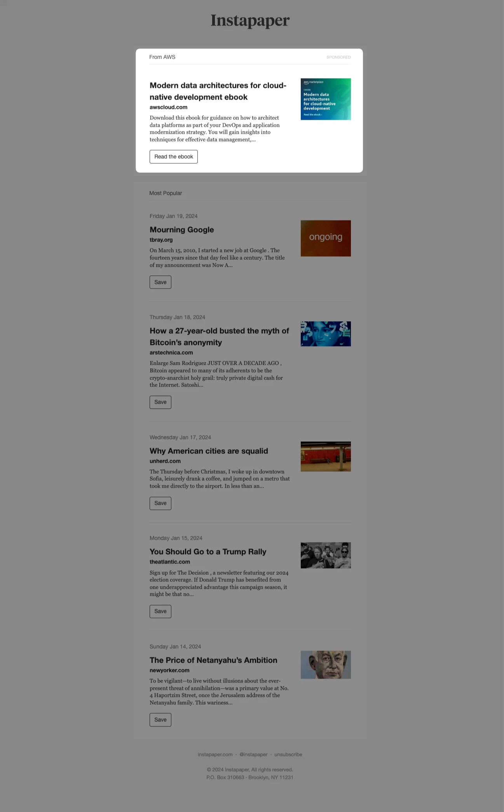
Task: Click the Netanyahu article excerpt text
Action: (219, 692)
